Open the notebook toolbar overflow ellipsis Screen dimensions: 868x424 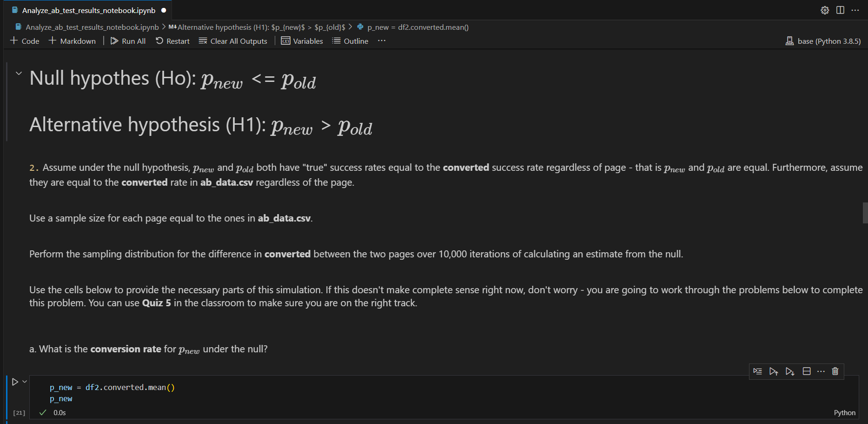click(x=382, y=41)
